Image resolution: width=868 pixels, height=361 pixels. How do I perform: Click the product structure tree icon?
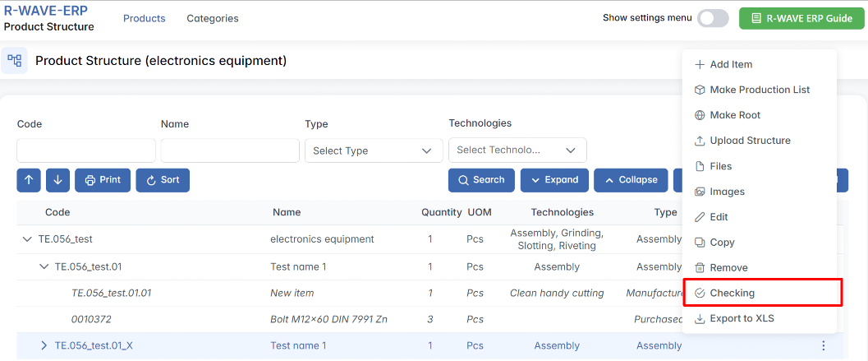pos(14,61)
